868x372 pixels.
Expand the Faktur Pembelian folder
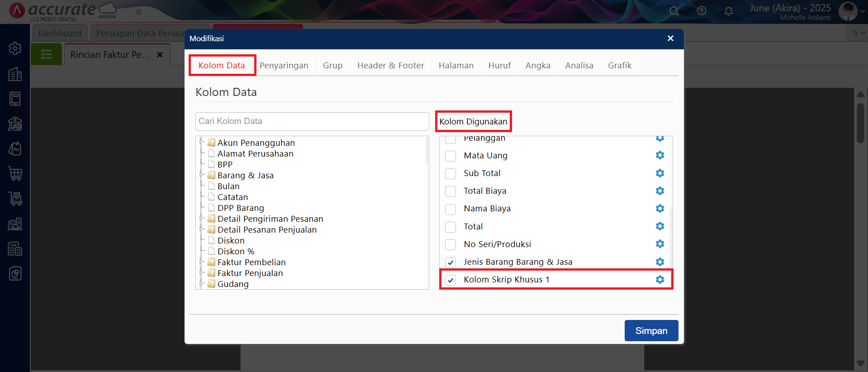tap(202, 262)
